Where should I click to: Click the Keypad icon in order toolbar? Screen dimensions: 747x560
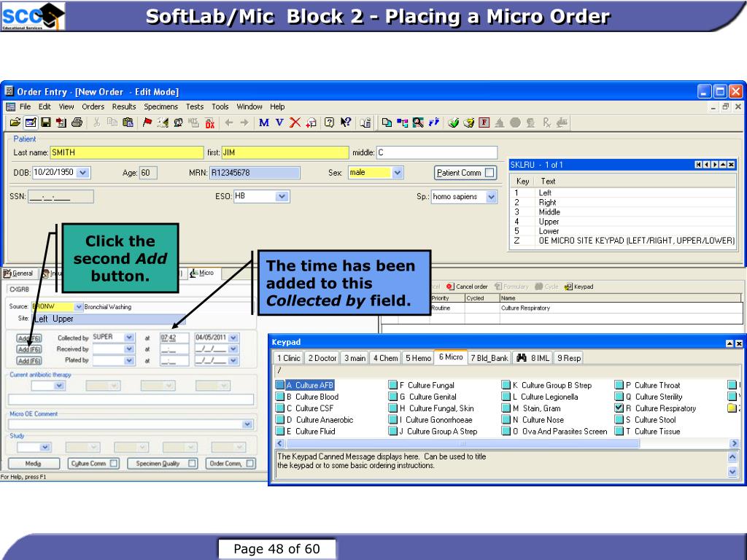pos(568,287)
